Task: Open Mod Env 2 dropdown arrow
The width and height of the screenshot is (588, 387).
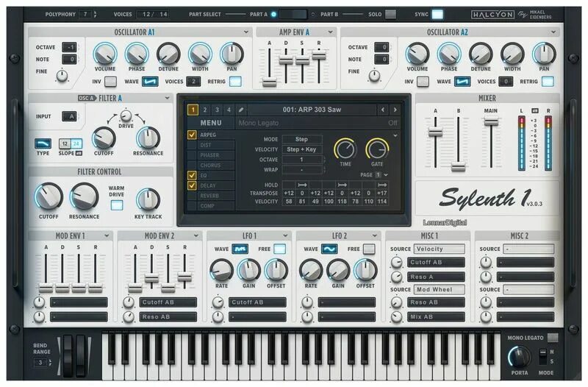Action: pyautogui.click(x=196, y=235)
